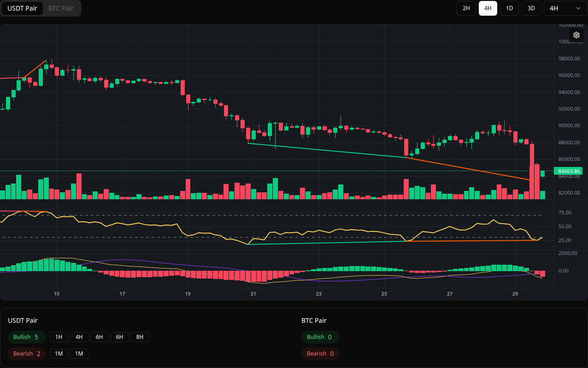Viewport: 588px width, 368px height.
Task: Select the 3D timeframe button
Action: point(531,8)
